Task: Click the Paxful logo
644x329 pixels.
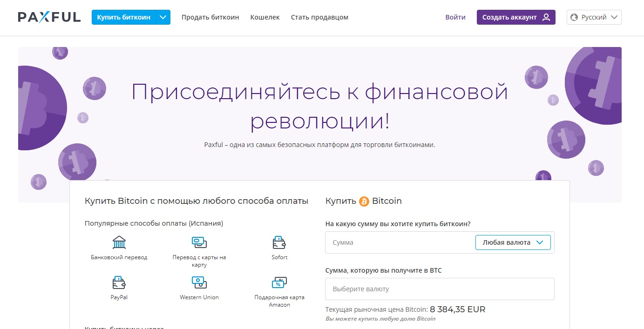Action: click(x=49, y=17)
